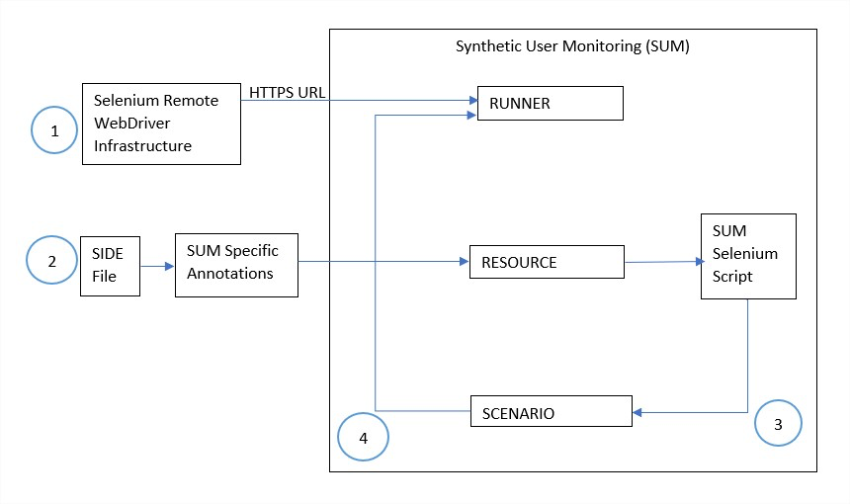Click the upper arrowhead entering RUNNER from HTTPS URL
Viewport: 850px width, 504px height.
coord(470,100)
